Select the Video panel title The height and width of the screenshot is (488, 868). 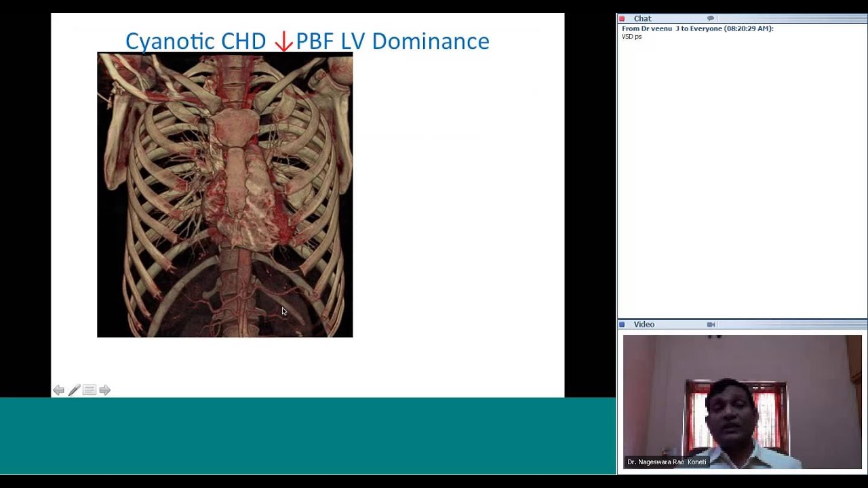click(x=644, y=325)
